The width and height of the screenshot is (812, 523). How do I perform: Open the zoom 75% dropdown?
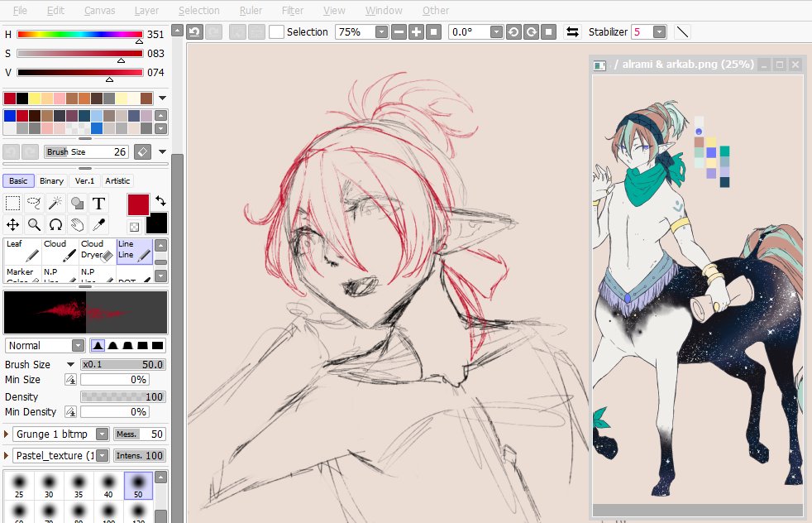point(382,32)
